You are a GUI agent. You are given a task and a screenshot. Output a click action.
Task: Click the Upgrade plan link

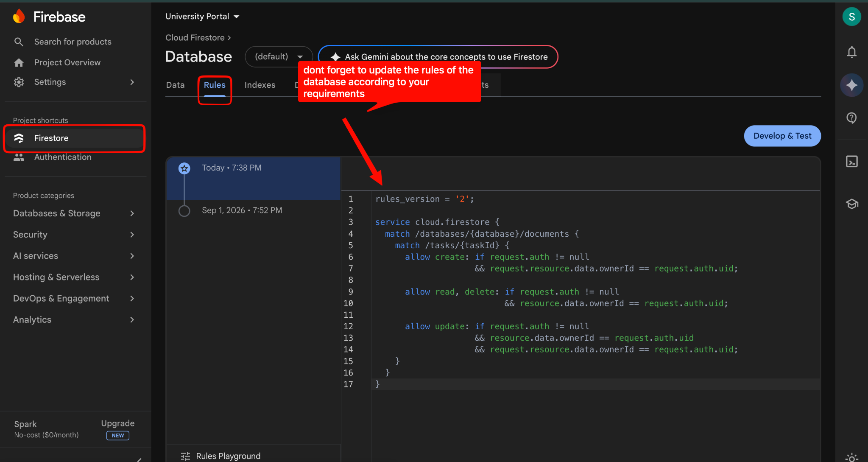pyautogui.click(x=117, y=423)
